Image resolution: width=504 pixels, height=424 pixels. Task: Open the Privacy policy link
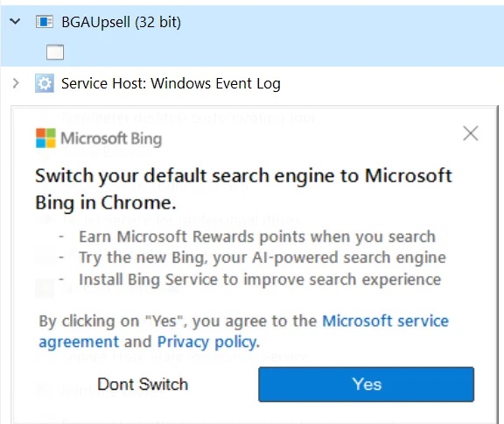207,342
